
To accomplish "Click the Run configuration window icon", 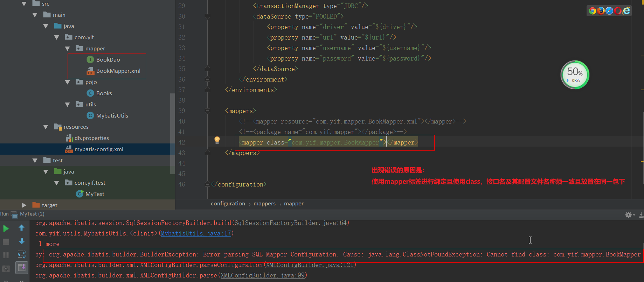I will pos(14,214).
